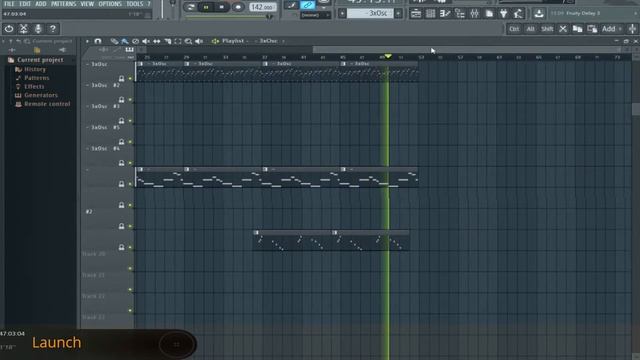Open the Mixer icon

point(474,13)
